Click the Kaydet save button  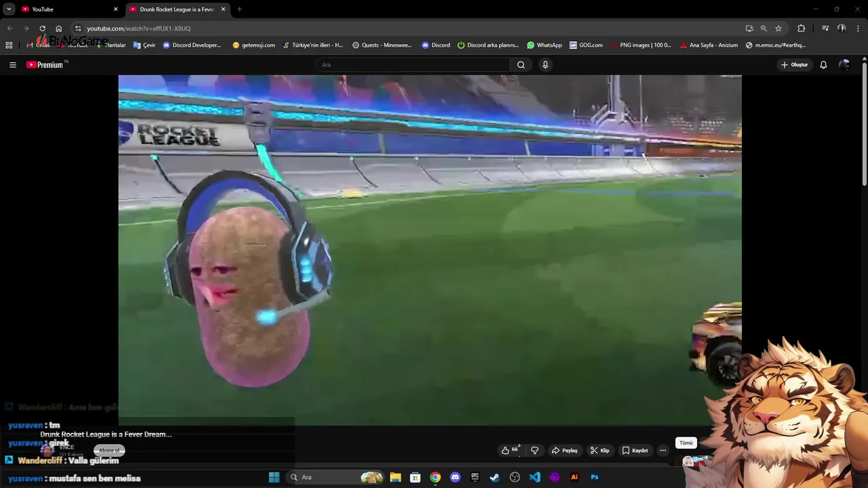(635, 450)
